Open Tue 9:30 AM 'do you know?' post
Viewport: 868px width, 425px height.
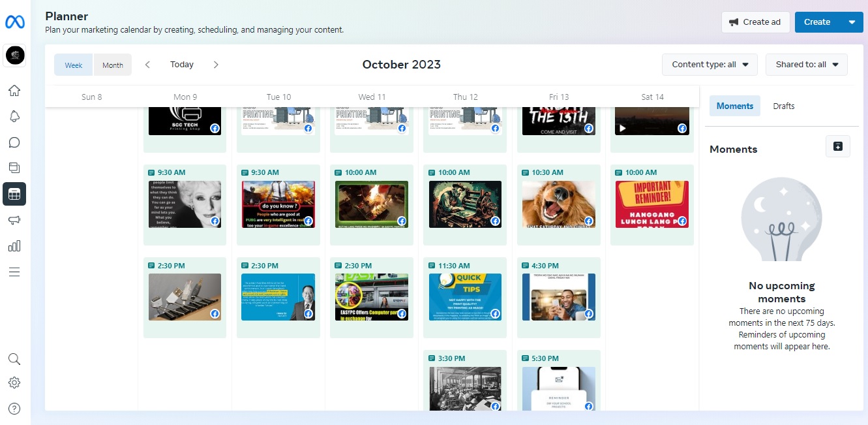pyautogui.click(x=278, y=204)
